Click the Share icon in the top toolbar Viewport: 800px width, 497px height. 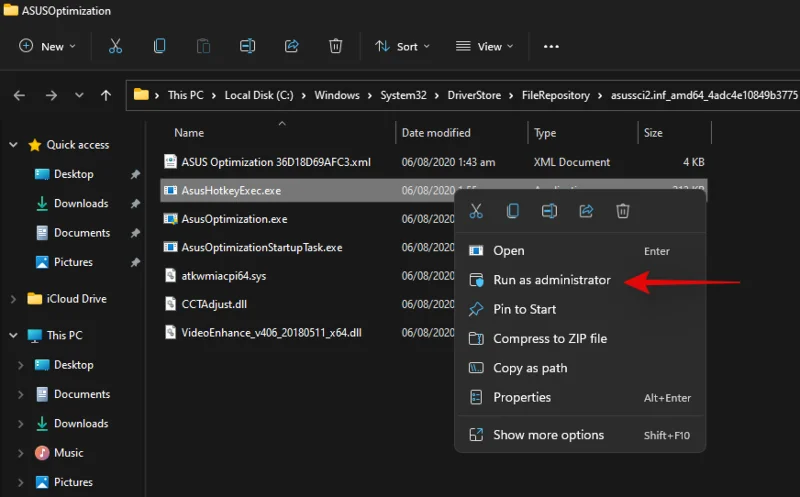pyautogui.click(x=292, y=46)
